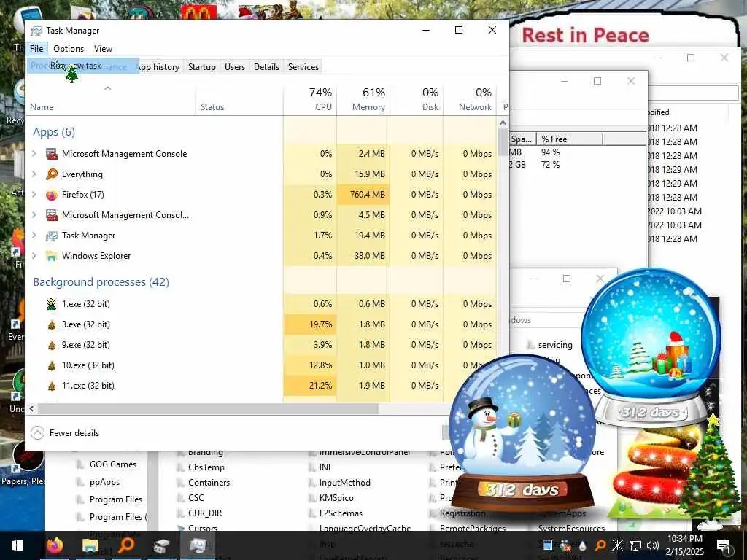Open the Windows Start menu
Viewport: 747px width, 560px height.
pyautogui.click(x=18, y=545)
